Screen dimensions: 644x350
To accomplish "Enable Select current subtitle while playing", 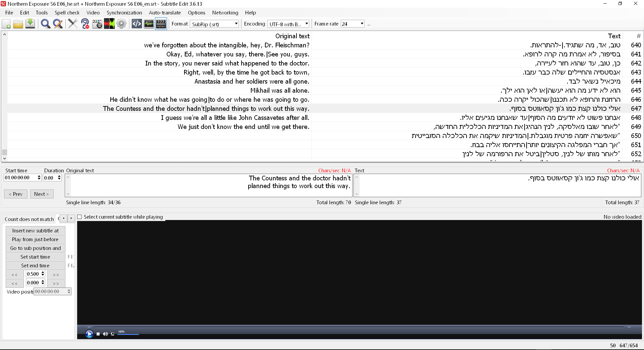I will [x=79, y=217].
